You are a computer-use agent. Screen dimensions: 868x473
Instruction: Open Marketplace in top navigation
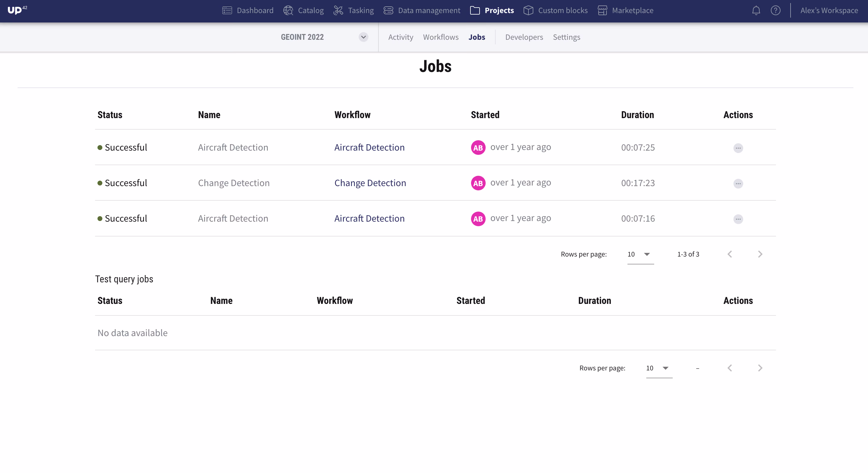(x=625, y=10)
